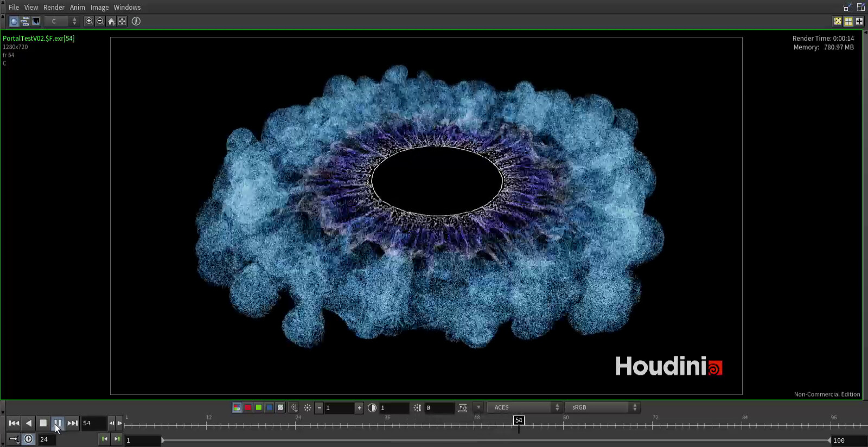Show the histogram view icon
The height and width of the screenshot is (447, 868).
[36, 21]
